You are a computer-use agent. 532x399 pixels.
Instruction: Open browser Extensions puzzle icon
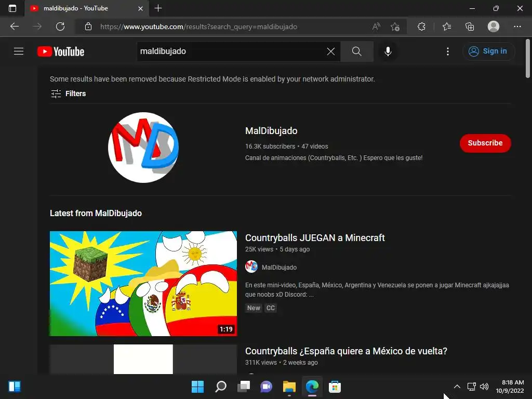tap(421, 26)
